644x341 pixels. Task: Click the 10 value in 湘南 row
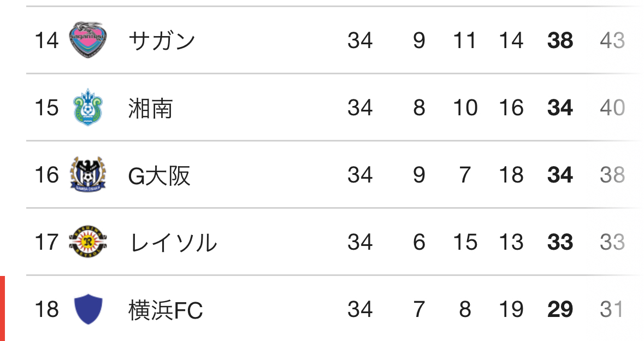(x=465, y=108)
